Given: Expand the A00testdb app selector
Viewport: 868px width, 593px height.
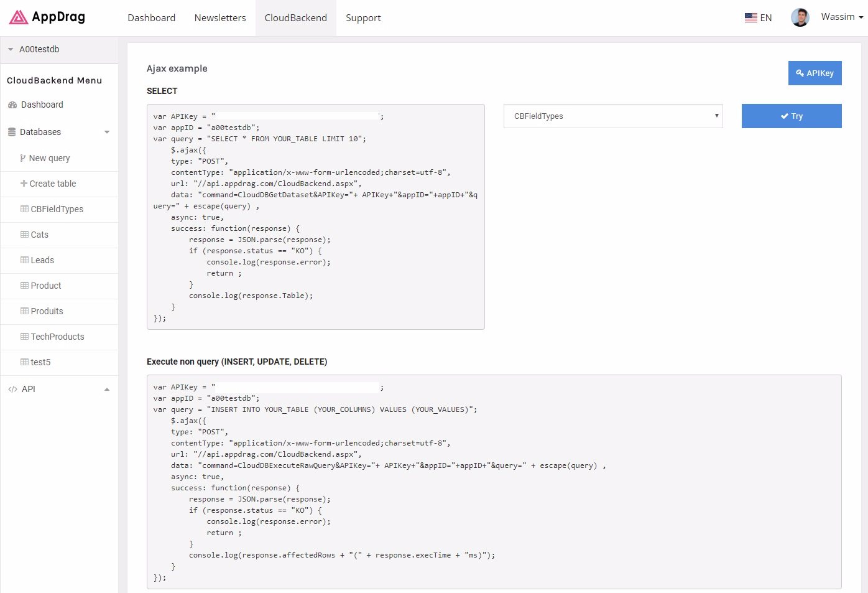Looking at the screenshot, I should [x=59, y=49].
